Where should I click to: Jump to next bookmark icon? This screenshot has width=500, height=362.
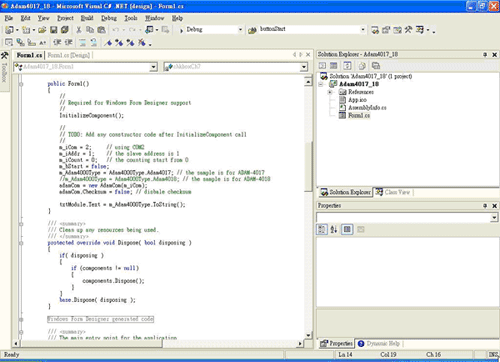[119, 42]
